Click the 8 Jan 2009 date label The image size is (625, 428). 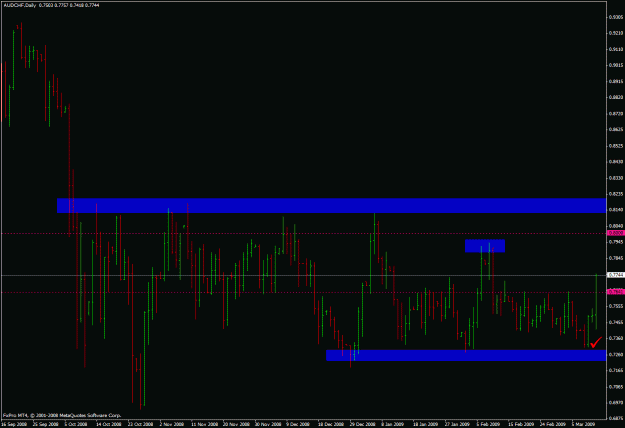(x=393, y=424)
